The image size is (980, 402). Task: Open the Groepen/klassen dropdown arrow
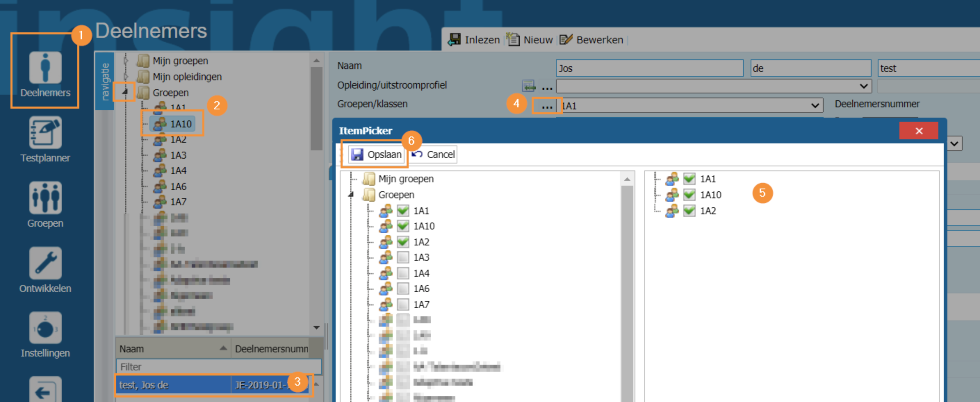pyautogui.click(x=815, y=106)
